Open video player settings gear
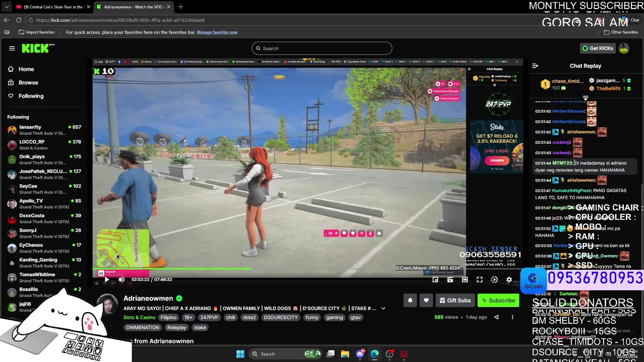644x362 pixels. point(509,280)
